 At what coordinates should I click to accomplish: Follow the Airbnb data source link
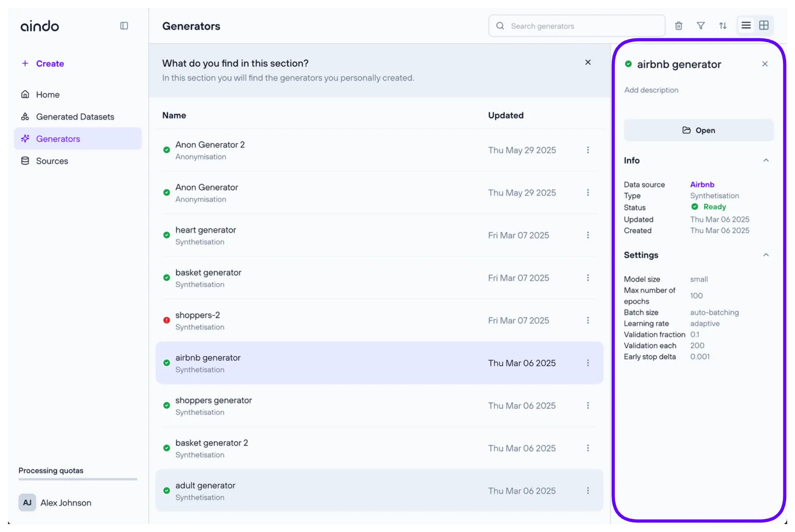[x=702, y=185]
